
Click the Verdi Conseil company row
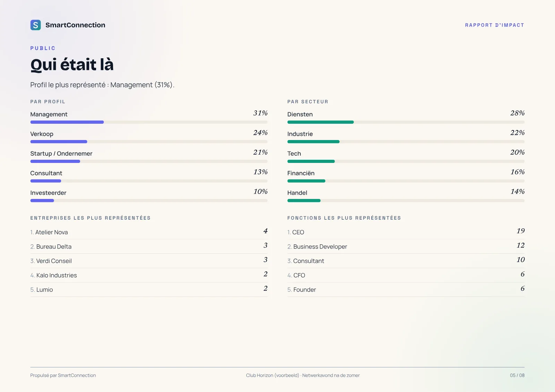(x=149, y=261)
